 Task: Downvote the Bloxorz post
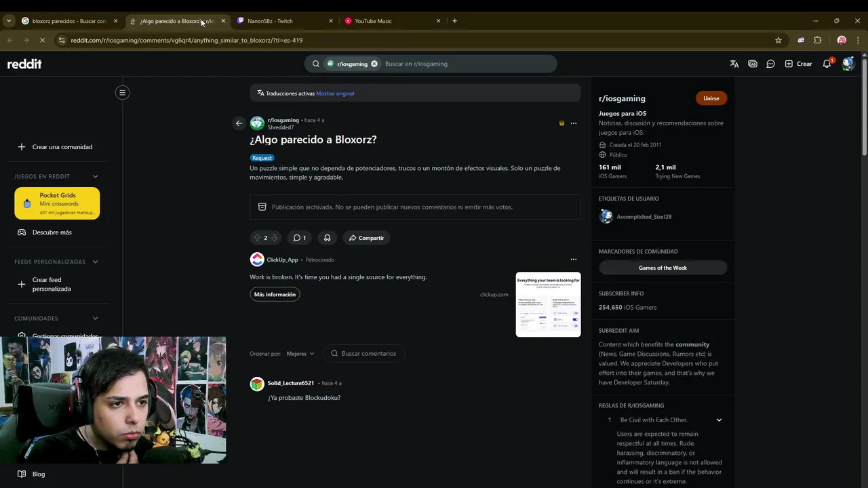click(274, 238)
